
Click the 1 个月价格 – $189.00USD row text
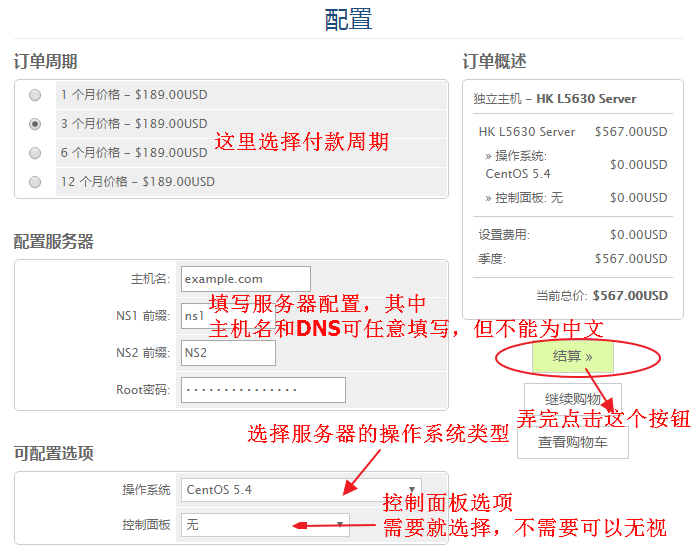134,95
